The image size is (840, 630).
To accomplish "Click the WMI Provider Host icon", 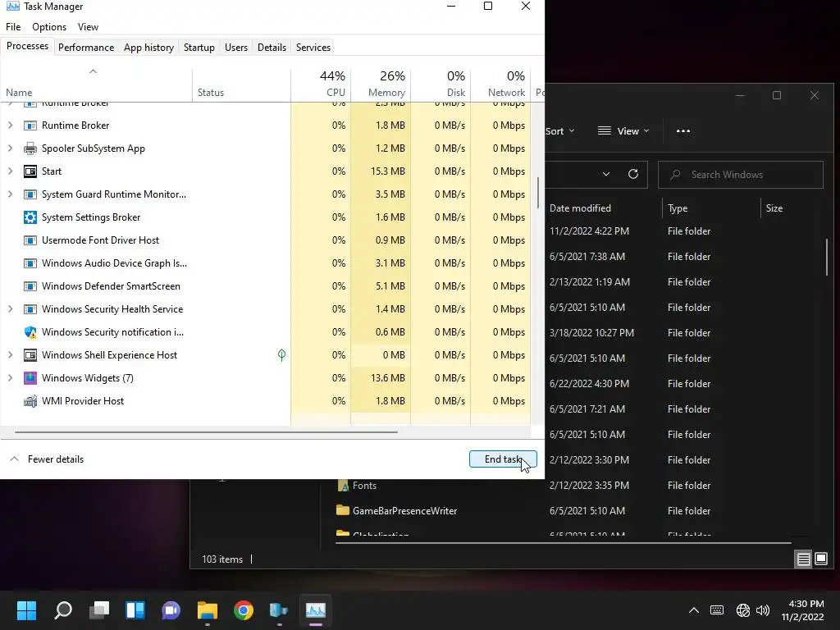I will point(30,401).
